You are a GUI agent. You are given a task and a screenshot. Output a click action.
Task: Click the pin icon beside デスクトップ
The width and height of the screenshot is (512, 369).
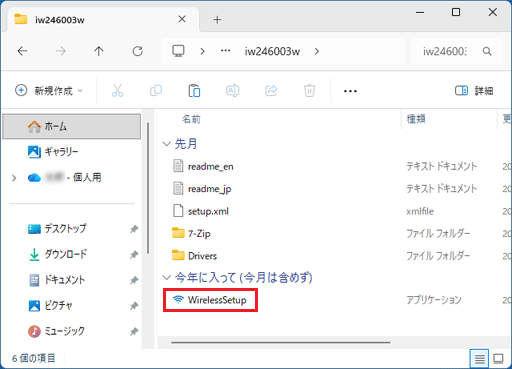[x=134, y=229]
